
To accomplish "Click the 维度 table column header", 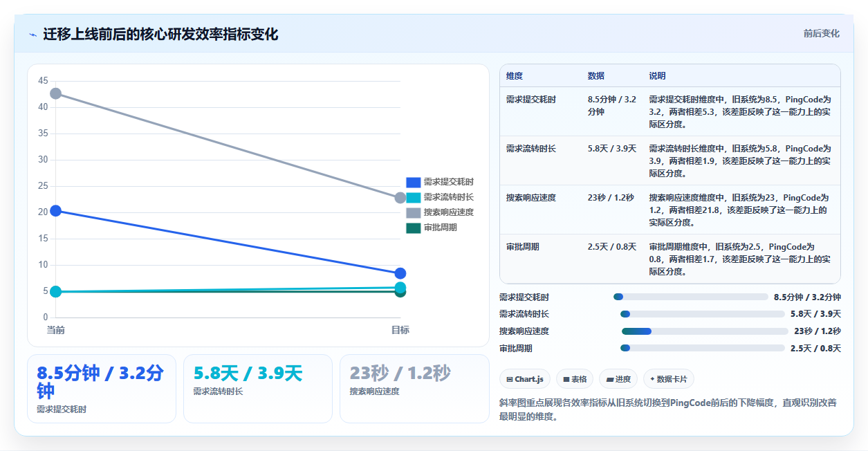I will point(515,75).
